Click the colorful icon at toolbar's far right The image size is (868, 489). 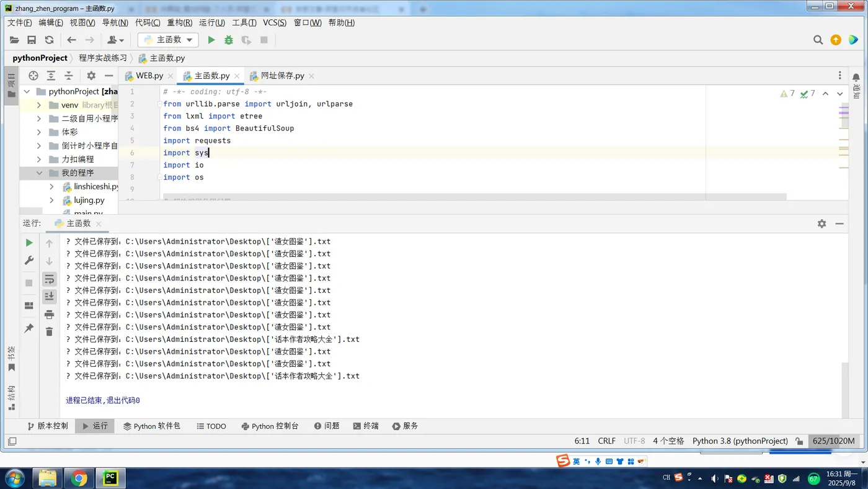tap(854, 40)
